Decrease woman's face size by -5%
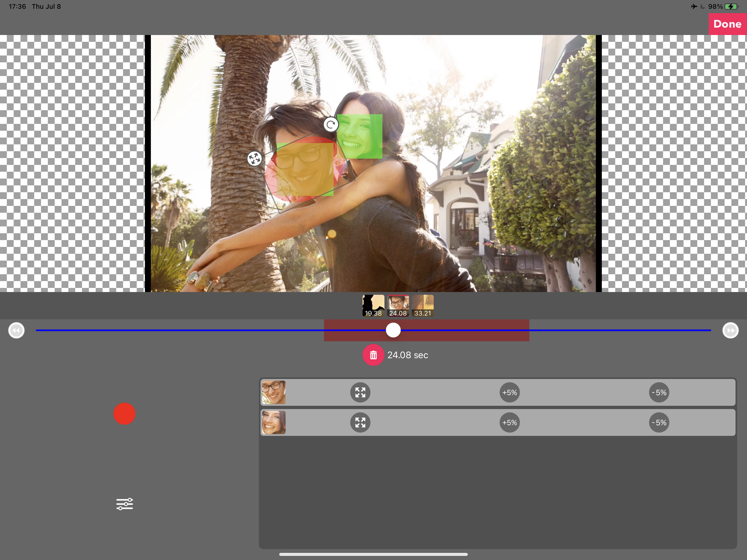 click(659, 422)
